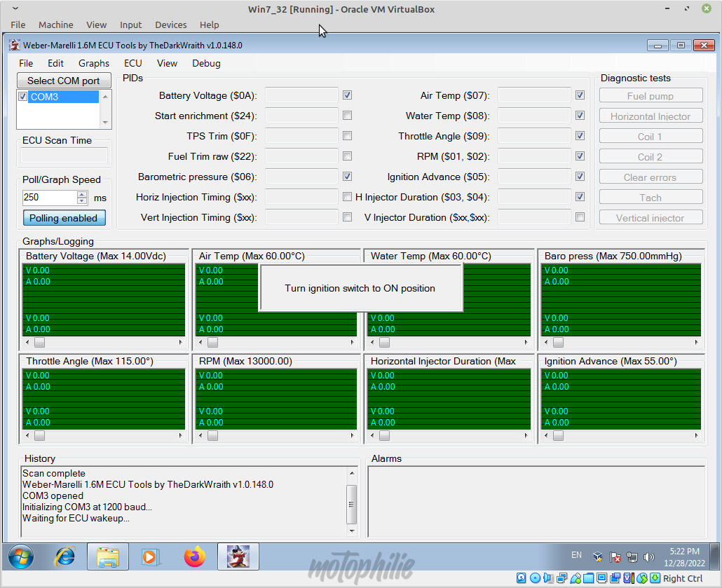Click right scroll arrow under Ignition Advance graph
Image resolution: width=722 pixels, height=588 pixels.
pos(696,436)
